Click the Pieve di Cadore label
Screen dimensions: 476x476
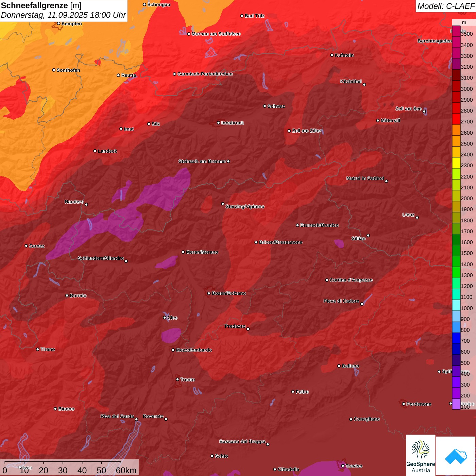341,301
